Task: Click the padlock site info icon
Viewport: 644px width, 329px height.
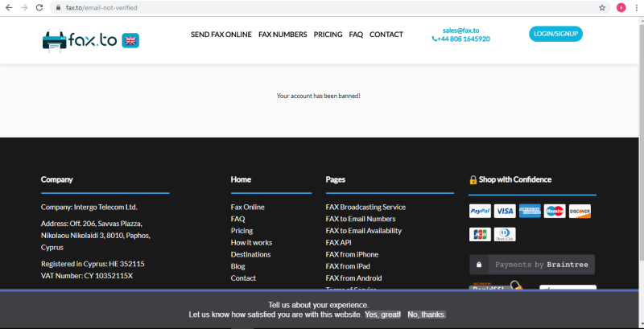Action: point(58,8)
